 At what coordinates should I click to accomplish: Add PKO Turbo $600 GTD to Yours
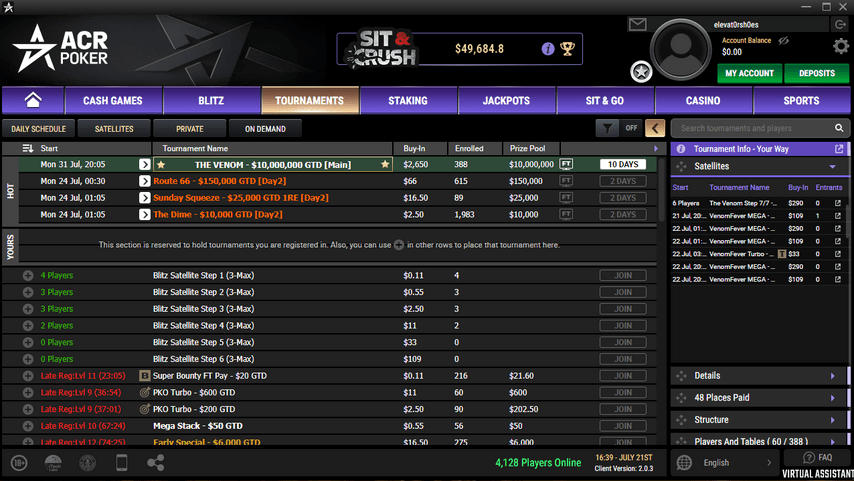pyautogui.click(x=28, y=392)
